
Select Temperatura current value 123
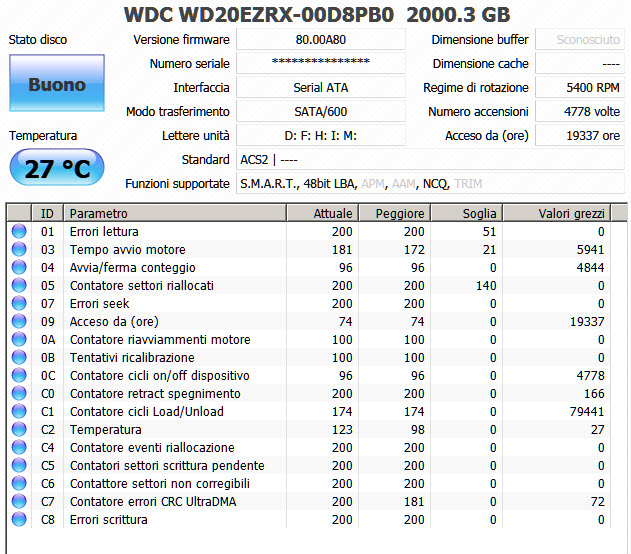coord(342,430)
